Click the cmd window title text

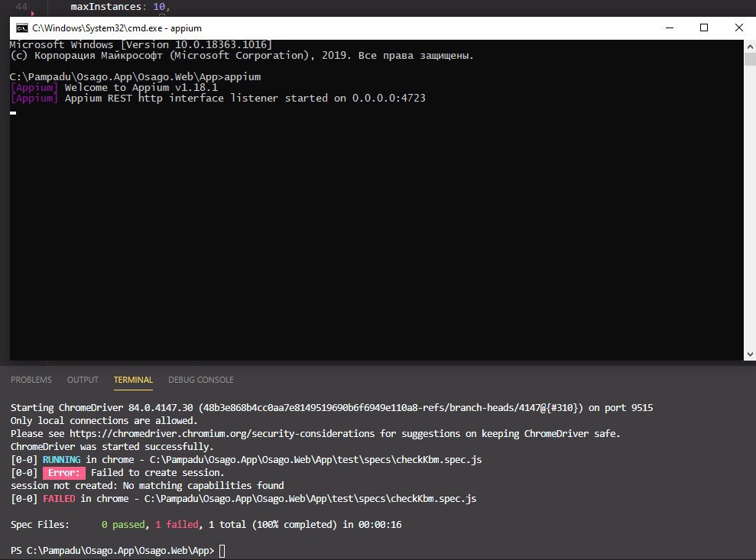[x=117, y=28]
